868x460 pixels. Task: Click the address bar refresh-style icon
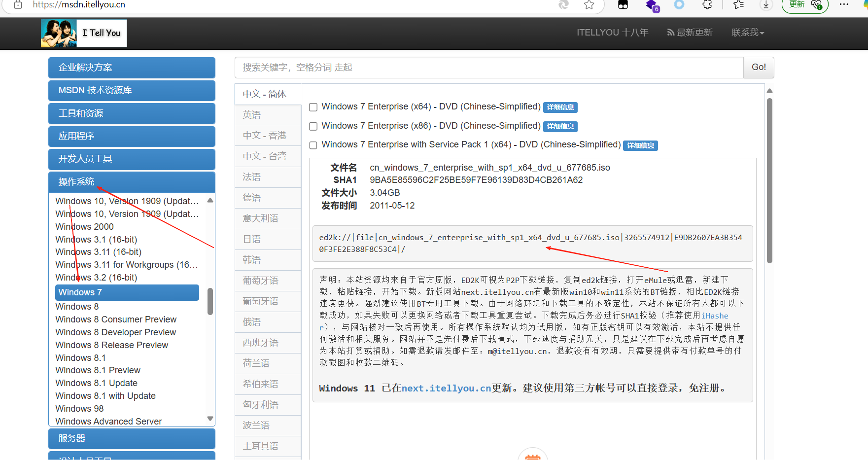coord(564,5)
